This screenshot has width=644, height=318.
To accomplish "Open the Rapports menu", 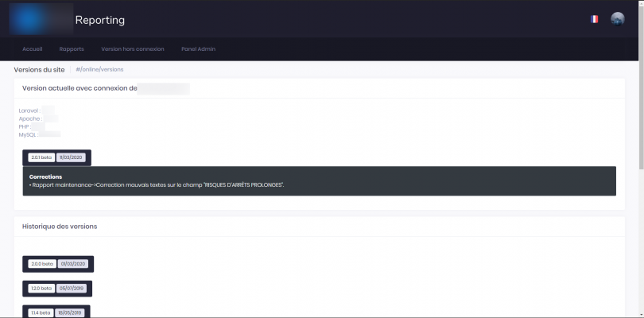I will coord(72,49).
